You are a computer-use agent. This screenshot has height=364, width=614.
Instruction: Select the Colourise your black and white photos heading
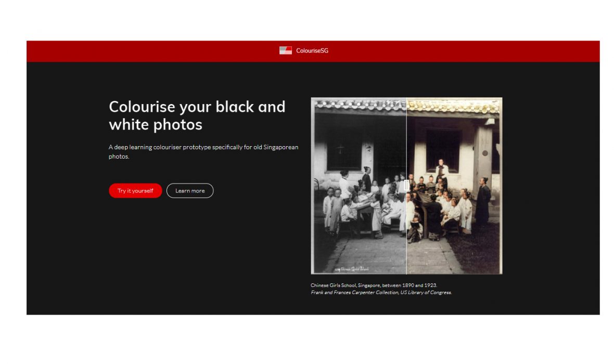tap(197, 115)
